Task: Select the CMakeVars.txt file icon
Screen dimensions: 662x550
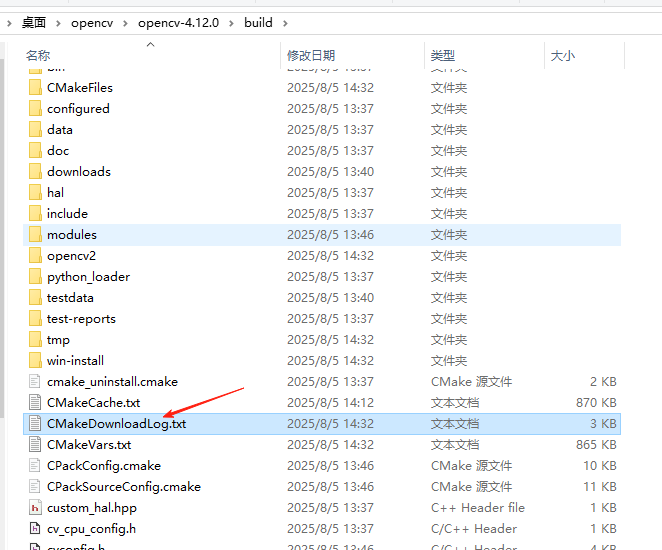Action: tap(35, 444)
